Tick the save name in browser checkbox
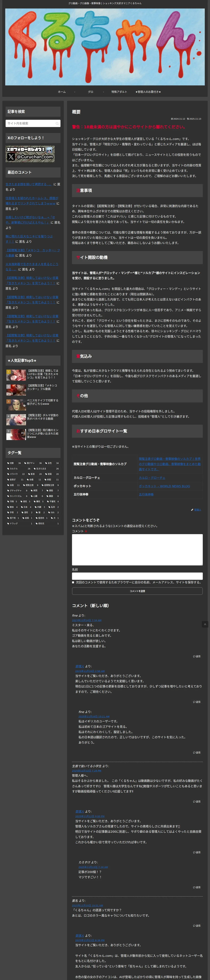This screenshot has width=210, height=980. click(x=73, y=582)
